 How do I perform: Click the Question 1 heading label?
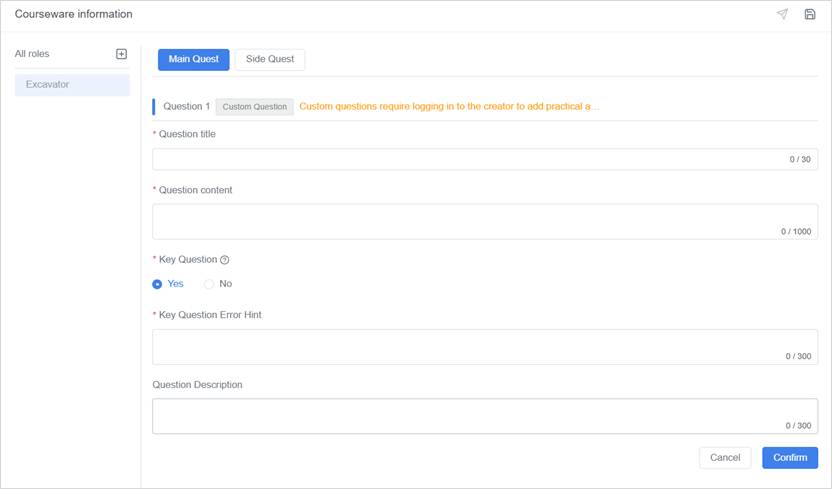click(x=186, y=106)
